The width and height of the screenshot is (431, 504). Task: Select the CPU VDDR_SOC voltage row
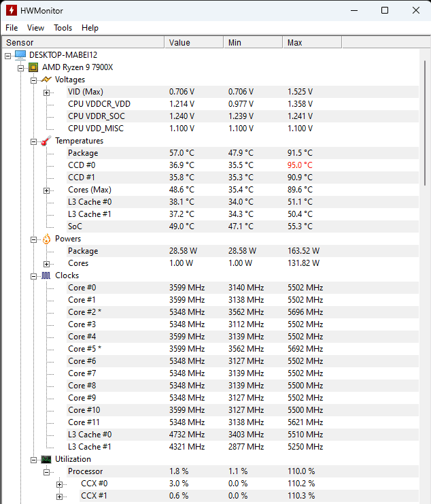pos(243,116)
